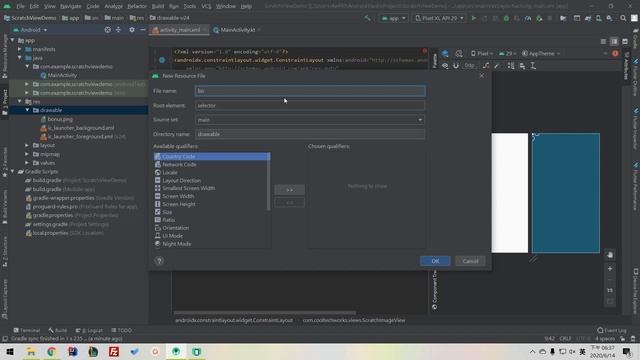Open the Pixel XL API 29 device dropdown

(x=440, y=18)
